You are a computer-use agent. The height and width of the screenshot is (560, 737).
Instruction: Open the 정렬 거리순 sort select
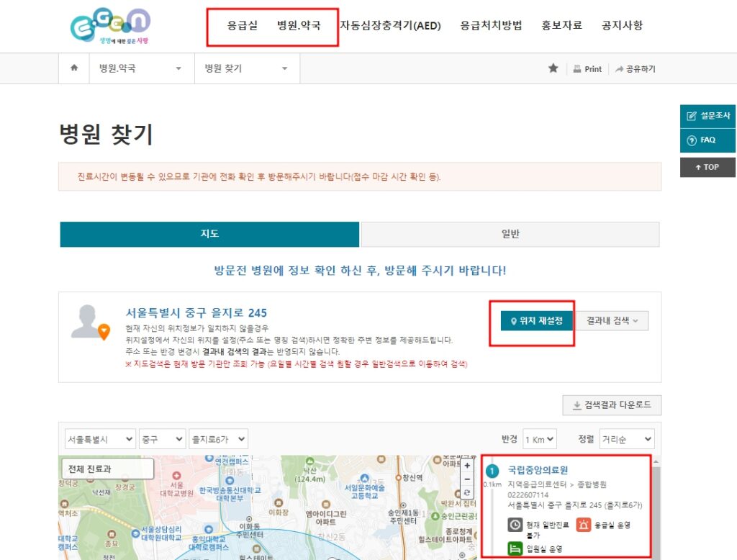click(x=627, y=439)
